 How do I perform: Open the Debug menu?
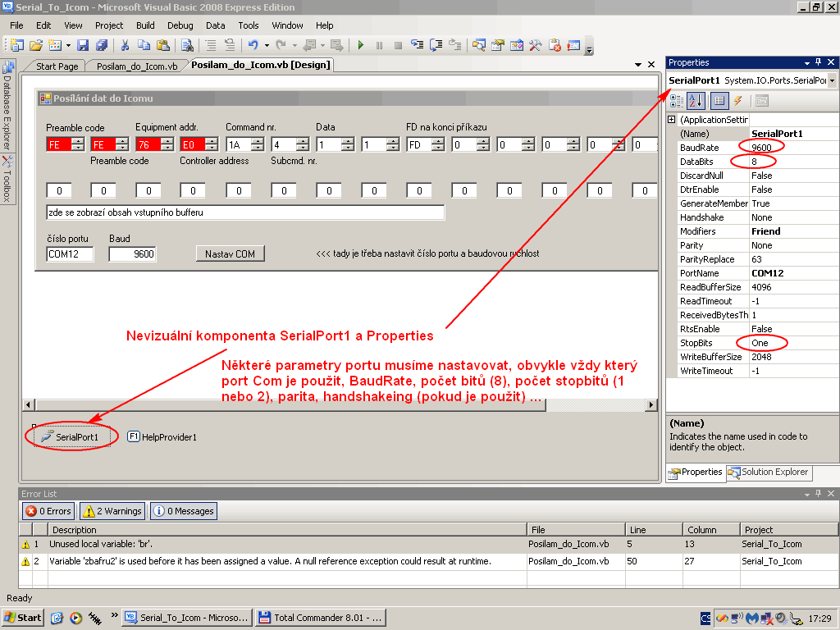click(x=180, y=25)
